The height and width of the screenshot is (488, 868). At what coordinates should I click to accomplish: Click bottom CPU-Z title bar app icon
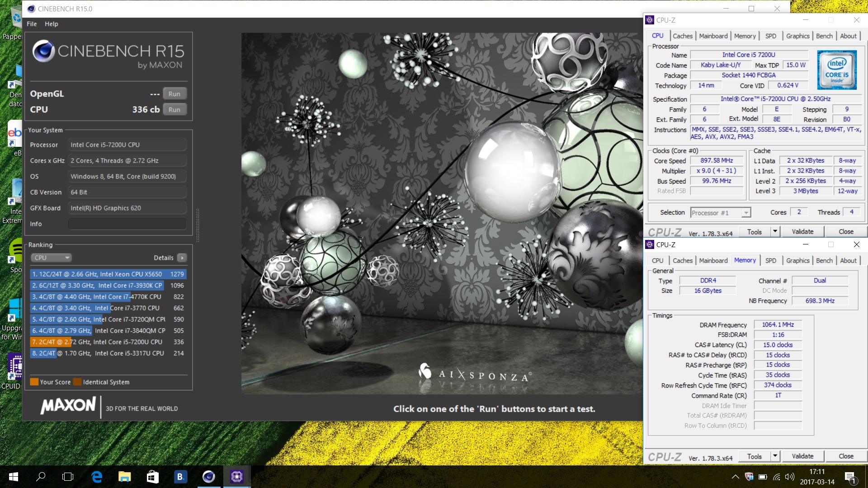(x=650, y=244)
